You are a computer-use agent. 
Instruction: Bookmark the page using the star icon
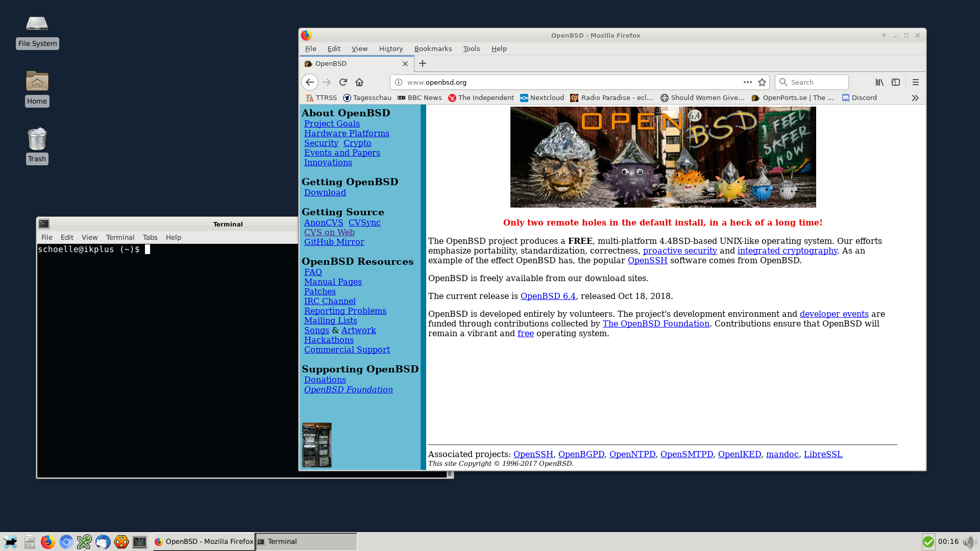[762, 82]
